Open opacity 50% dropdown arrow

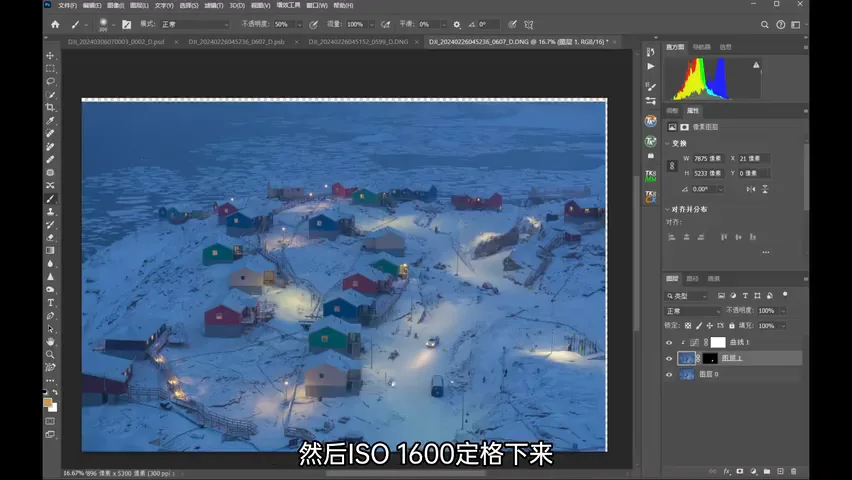[299, 24]
